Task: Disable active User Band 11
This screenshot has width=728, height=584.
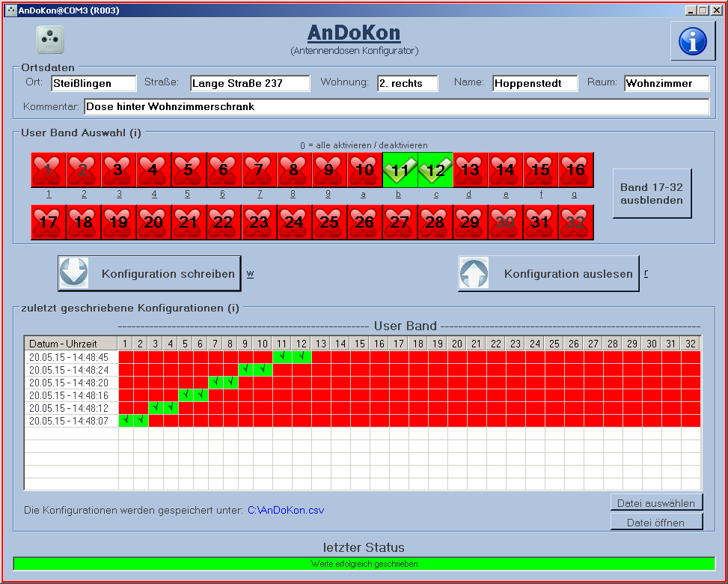Action: [x=400, y=170]
